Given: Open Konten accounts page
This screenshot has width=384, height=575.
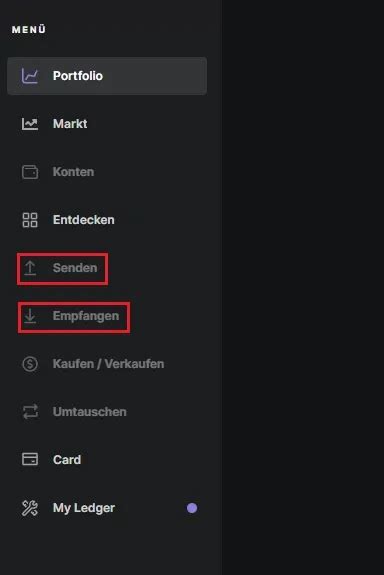Looking at the screenshot, I should pos(73,172).
